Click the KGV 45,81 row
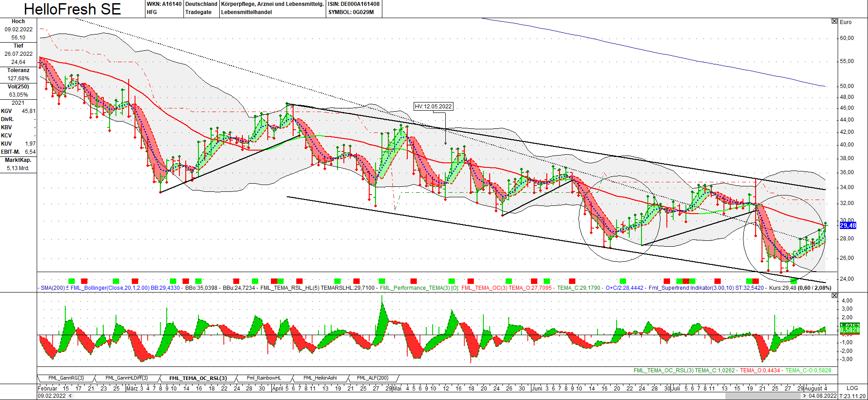The height and width of the screenshot is (400, 868). click(x=18, y=111)
